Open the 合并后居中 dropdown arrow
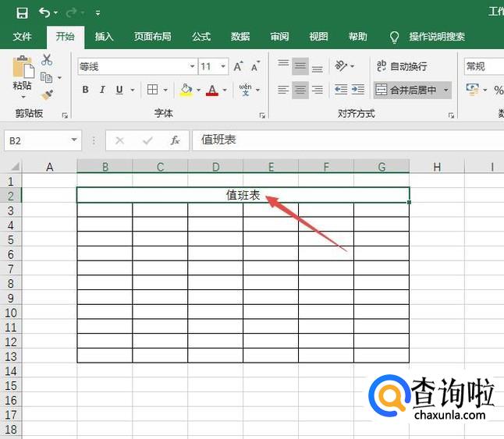The image size is (504, 439). [445, 90]
